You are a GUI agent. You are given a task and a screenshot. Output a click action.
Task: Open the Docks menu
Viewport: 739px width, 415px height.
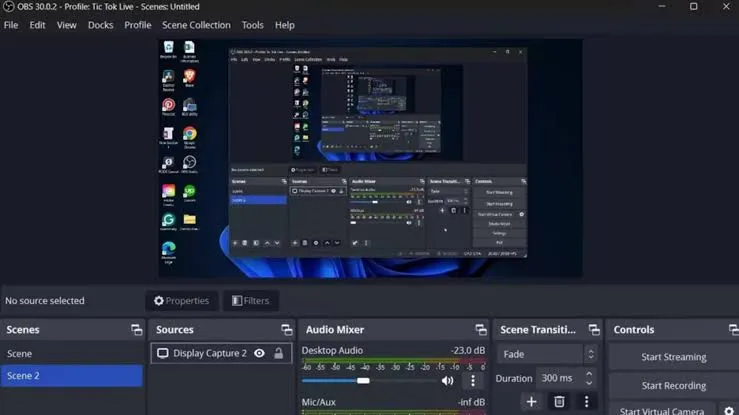click(100, 25)
